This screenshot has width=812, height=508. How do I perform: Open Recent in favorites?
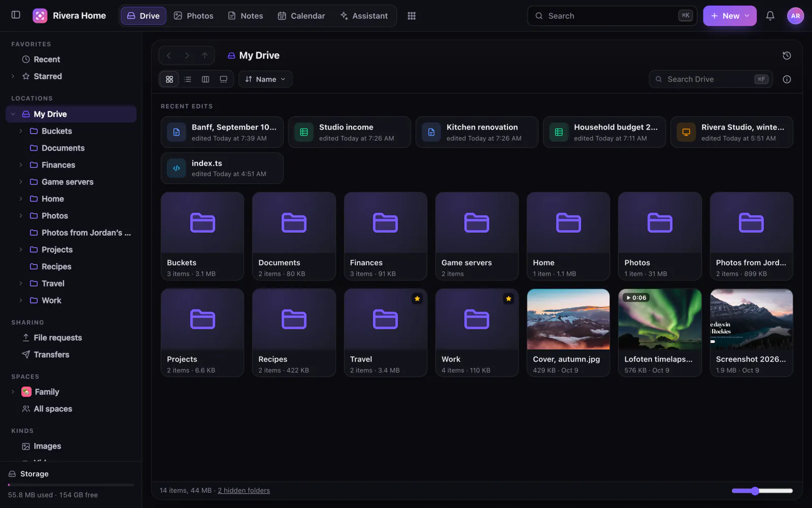click(x=71, y=59)
